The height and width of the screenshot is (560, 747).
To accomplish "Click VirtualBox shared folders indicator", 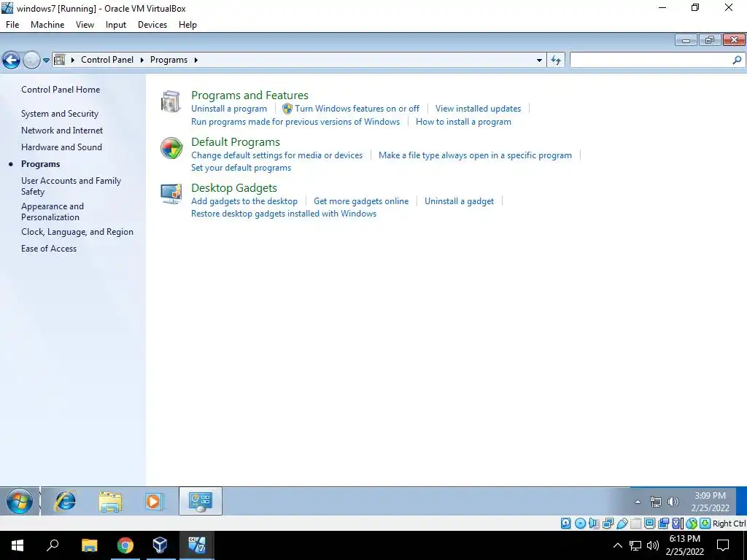I will click(636, 524).
